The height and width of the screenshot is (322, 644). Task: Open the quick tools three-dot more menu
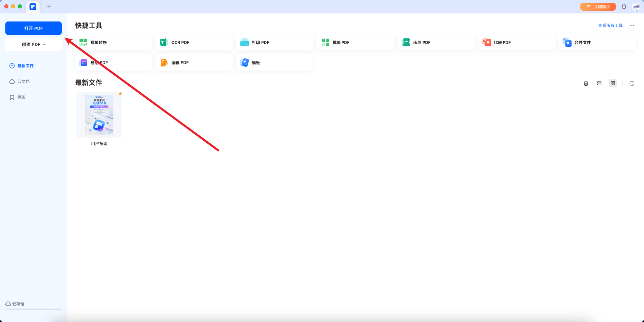632,26
